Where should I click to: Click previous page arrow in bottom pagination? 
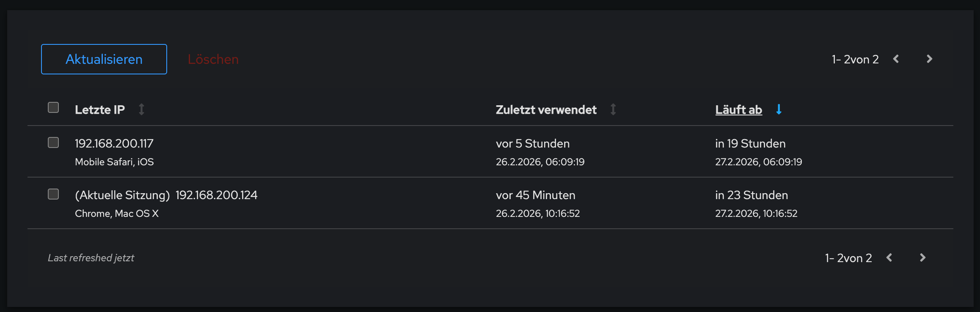[x=889, y=258]
